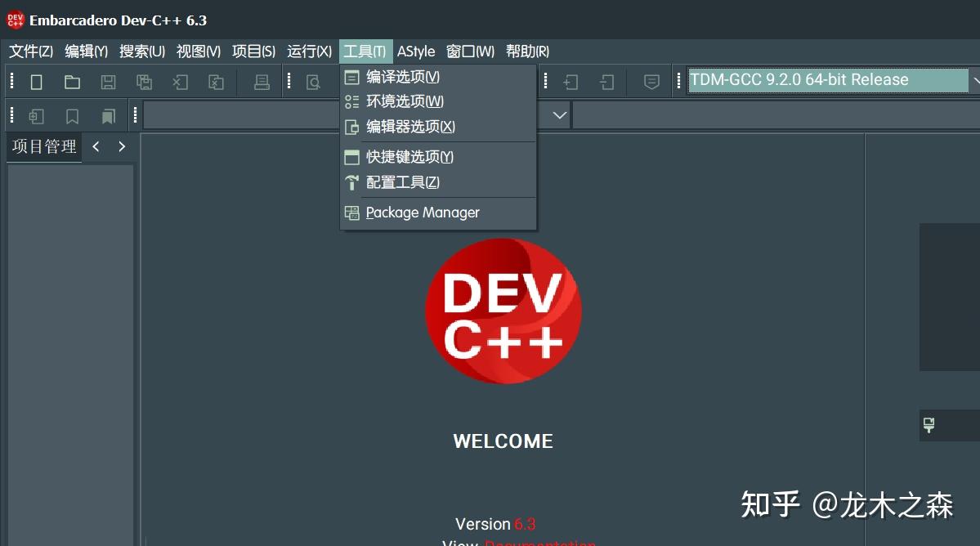Close the open 工具(T) menu
The image size is (980, 546).
(365, 51)
